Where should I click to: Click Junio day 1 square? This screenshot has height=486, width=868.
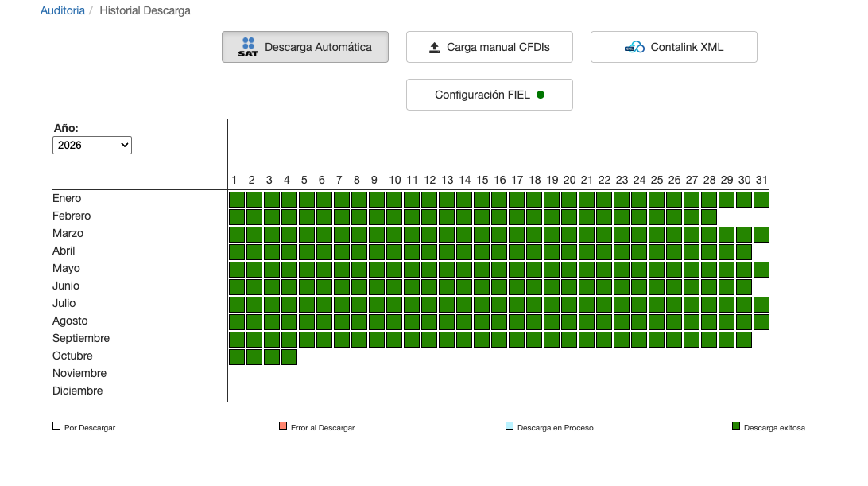click(x=237, y=287)
